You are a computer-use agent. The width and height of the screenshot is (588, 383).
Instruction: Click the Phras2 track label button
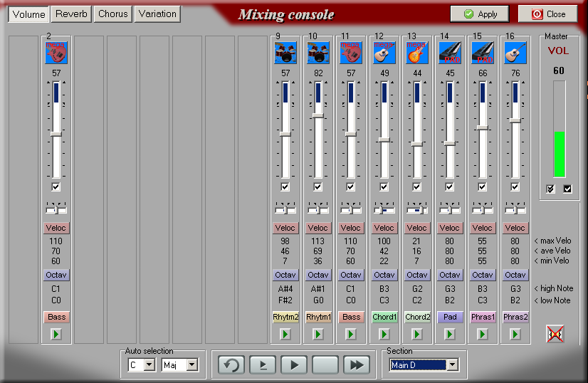click(x=515, y=317)
